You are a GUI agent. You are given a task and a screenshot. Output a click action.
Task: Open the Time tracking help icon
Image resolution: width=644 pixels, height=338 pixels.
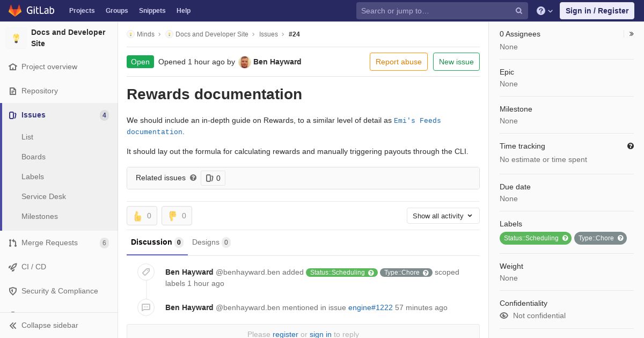tap(631, 146)
